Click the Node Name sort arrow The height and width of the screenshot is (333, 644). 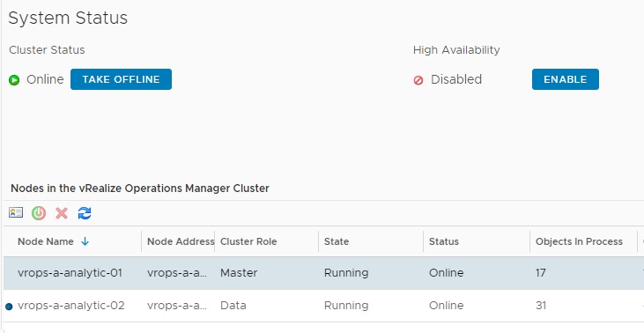[85, 241]
